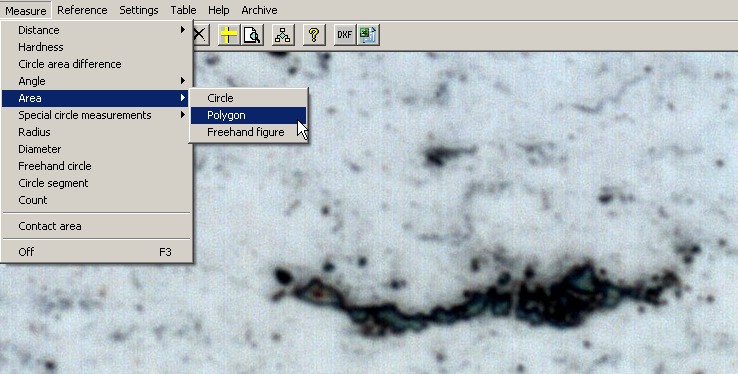Expand the Distance submenu
Viewport: 738px width, 374px height.
point(96,30)
